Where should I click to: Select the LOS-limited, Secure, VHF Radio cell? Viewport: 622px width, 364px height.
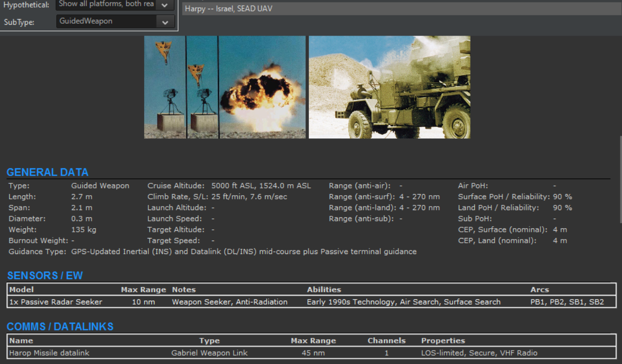coord(479,353)
